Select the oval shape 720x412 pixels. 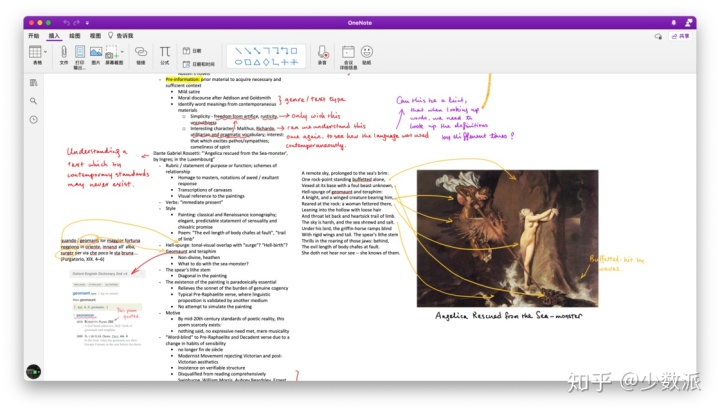tap(238, 62)
